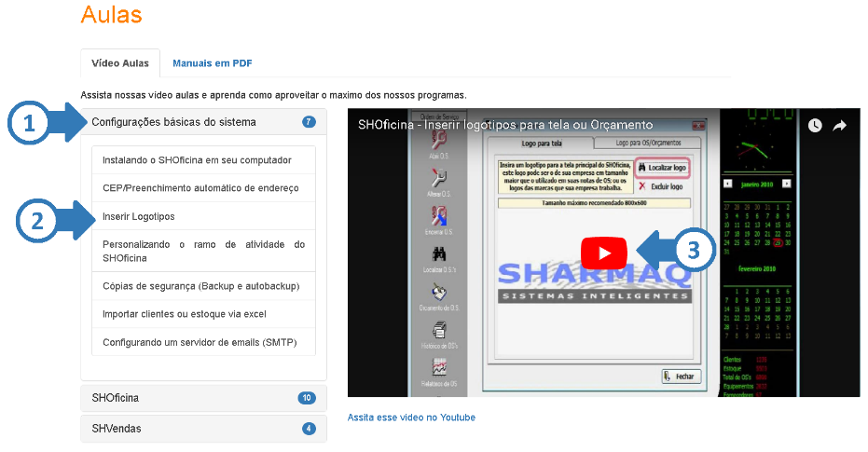This screenshot has width=868, height=452.
Task: Click the SHVendas count badge 4
Action: 309,429
